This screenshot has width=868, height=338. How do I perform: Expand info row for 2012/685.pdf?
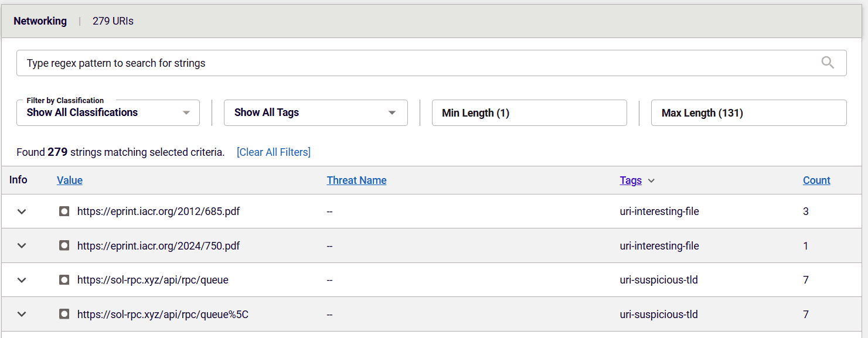point(22,211)
